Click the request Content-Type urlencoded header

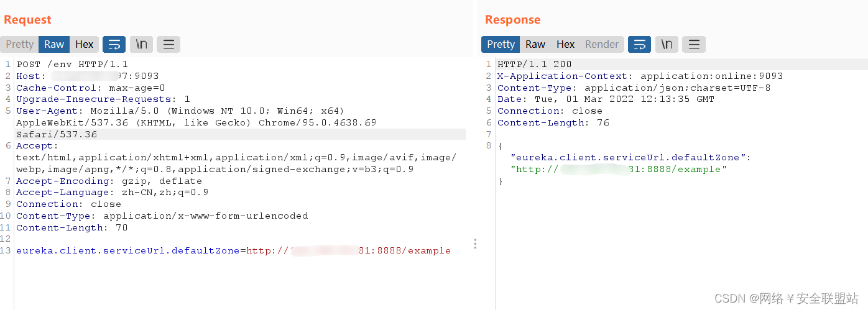coord(162,216)
